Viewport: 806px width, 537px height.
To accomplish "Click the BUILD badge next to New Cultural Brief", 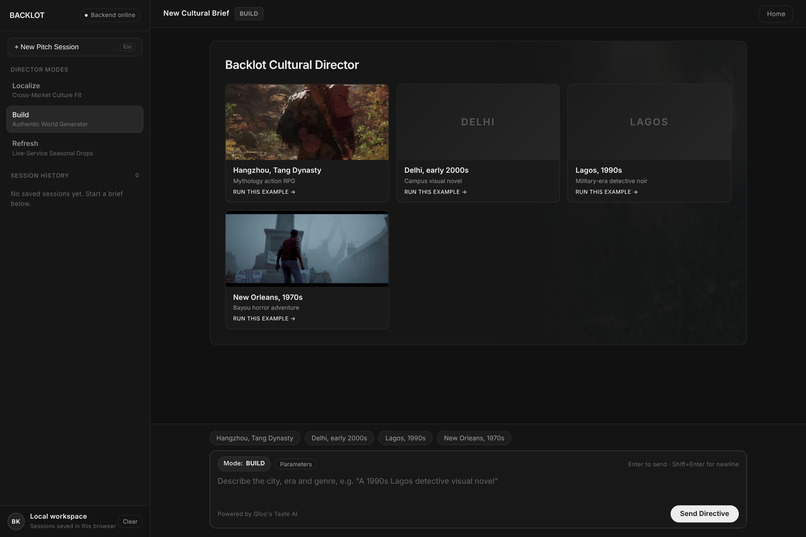I will click(249, 14).
